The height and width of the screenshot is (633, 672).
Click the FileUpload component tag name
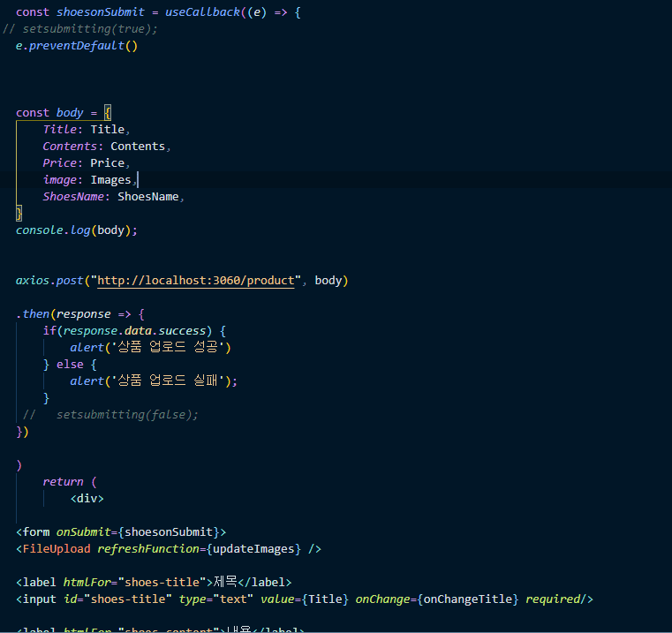pos(57,549)
